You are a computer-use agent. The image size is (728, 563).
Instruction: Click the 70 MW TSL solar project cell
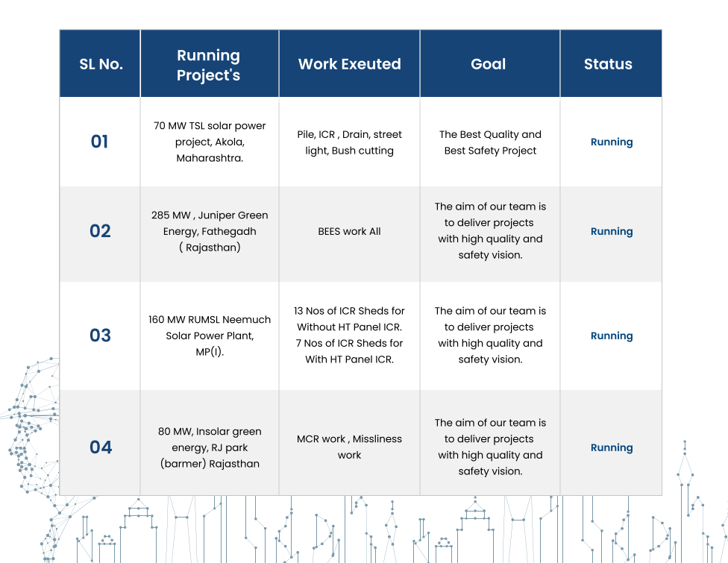tap(210, 142)
